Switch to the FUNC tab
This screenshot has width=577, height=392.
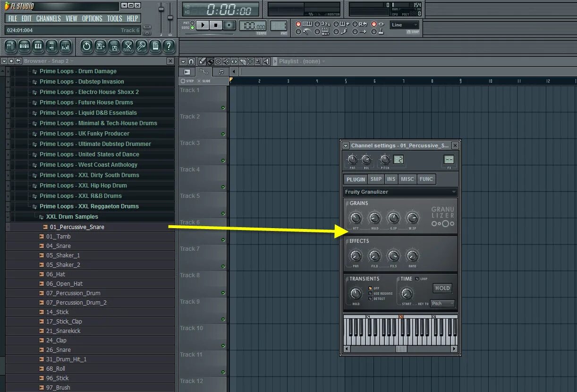click(426, 179)
